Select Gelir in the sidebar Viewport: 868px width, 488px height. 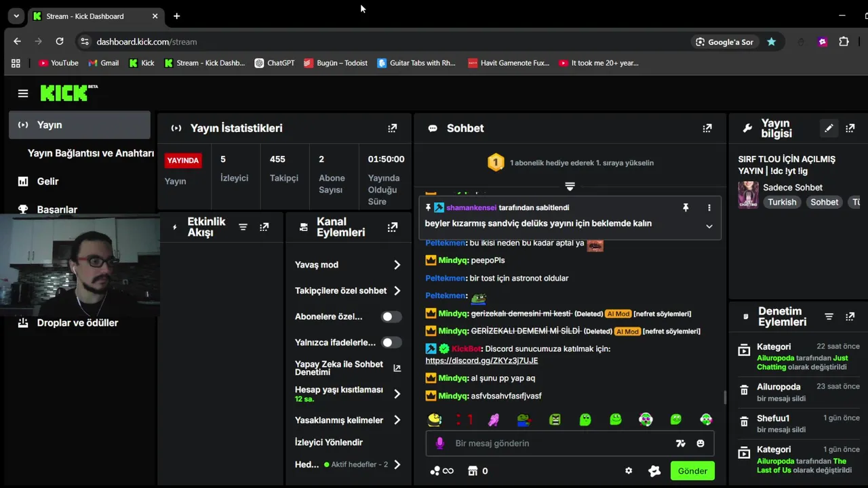47,181
